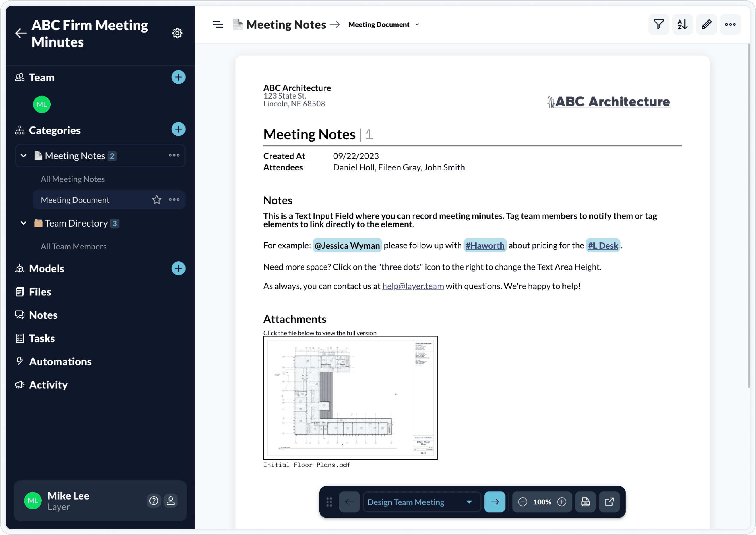Select All Meeting Notes tree item
756x535 pixels.
tap(72, 178)
